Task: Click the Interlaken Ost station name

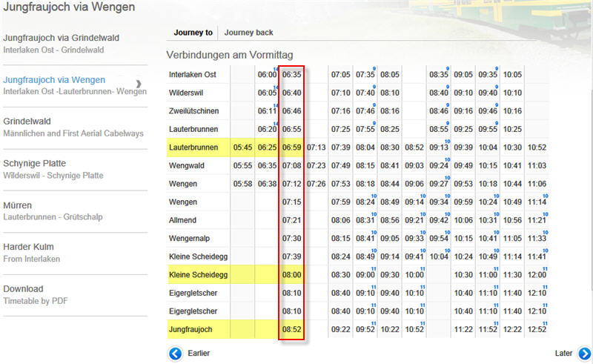Action: (192, 75)
